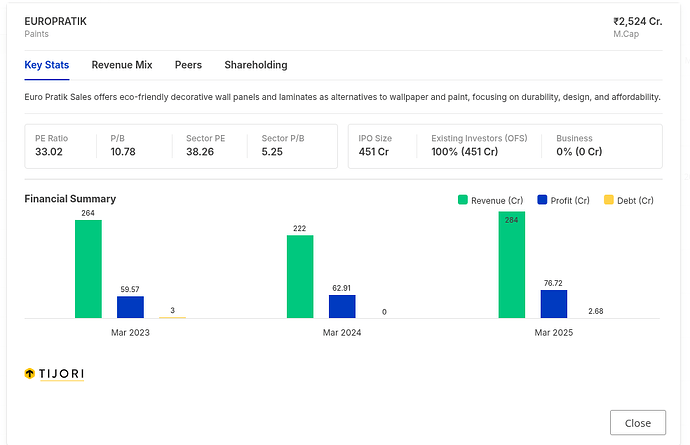Click the Mar 2023 revenue bar

click(x=88, y=268)
